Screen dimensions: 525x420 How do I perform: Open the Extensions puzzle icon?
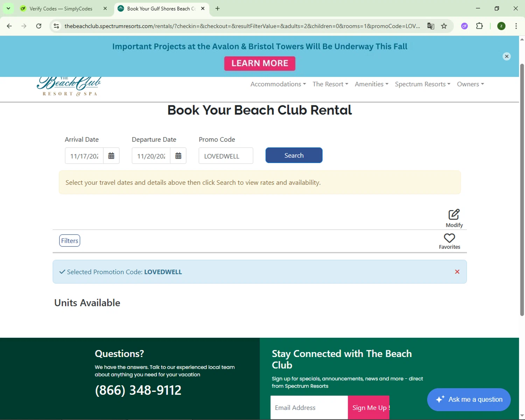point(479,26)
